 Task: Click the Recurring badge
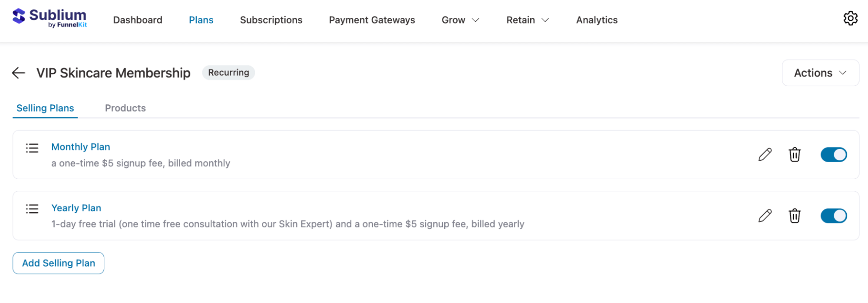coord(228,73)
